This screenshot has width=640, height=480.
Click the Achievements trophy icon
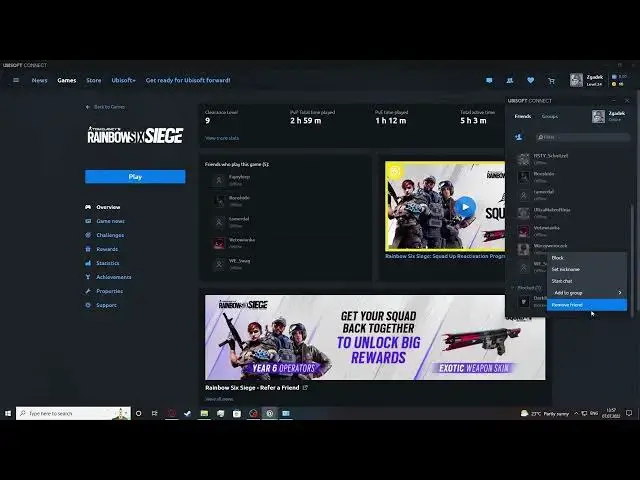[x=88, y=277]
